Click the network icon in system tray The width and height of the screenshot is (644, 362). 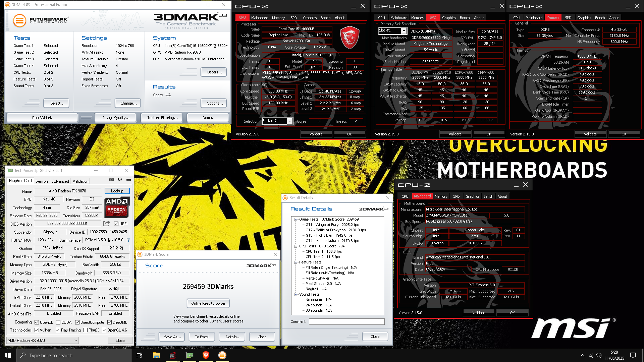(591, 355)
